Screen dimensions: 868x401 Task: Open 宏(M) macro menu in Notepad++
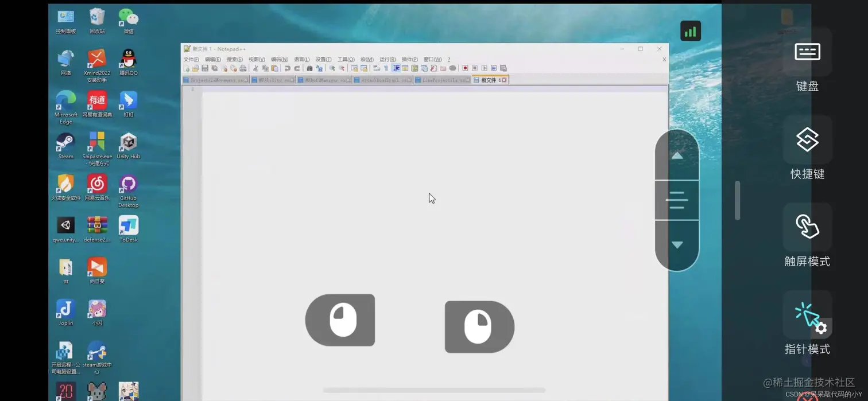[367, 60]
